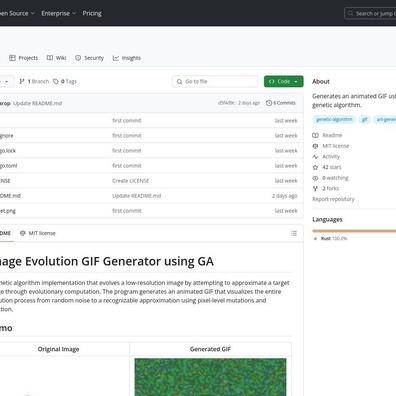Open the target.png file
This screenshot has width=396, height=396.
point(8,211)
